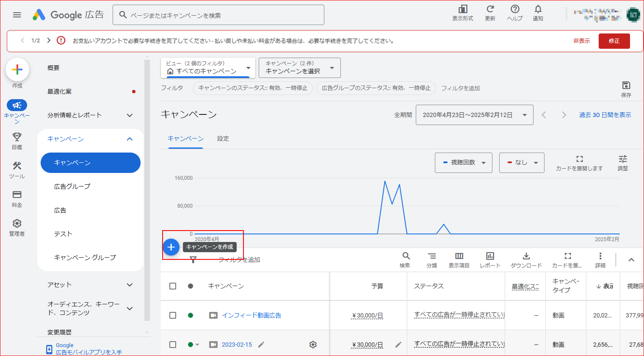The image size is (644, 356).
Task: Check the インフィード動画広告 row checkbox
Action: click(x=173, y=315)
